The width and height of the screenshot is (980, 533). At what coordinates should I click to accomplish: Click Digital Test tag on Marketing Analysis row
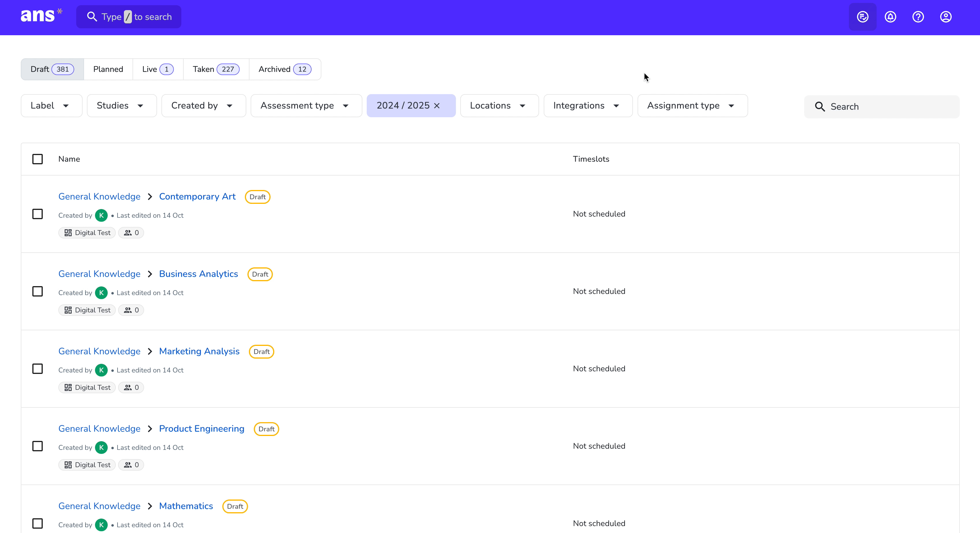tap(87, 387)
